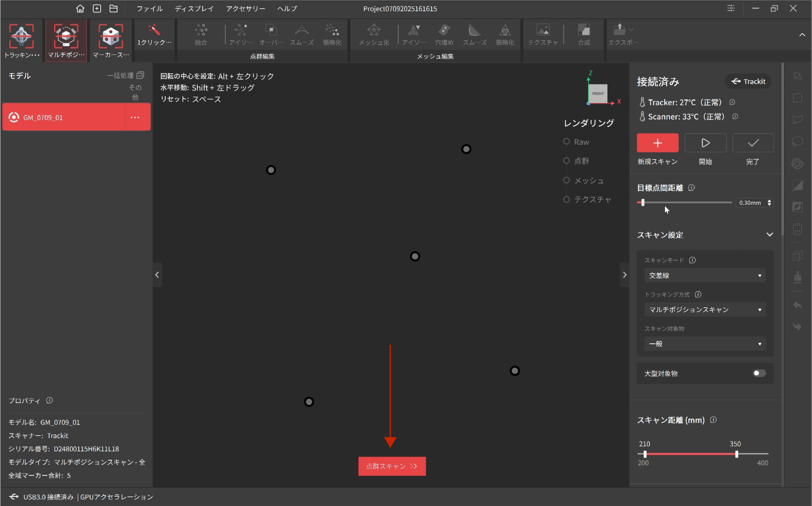Viewport: 812px width, 506px height.
Task: Click the new project plus icon
Action: (x=97, y=9)
